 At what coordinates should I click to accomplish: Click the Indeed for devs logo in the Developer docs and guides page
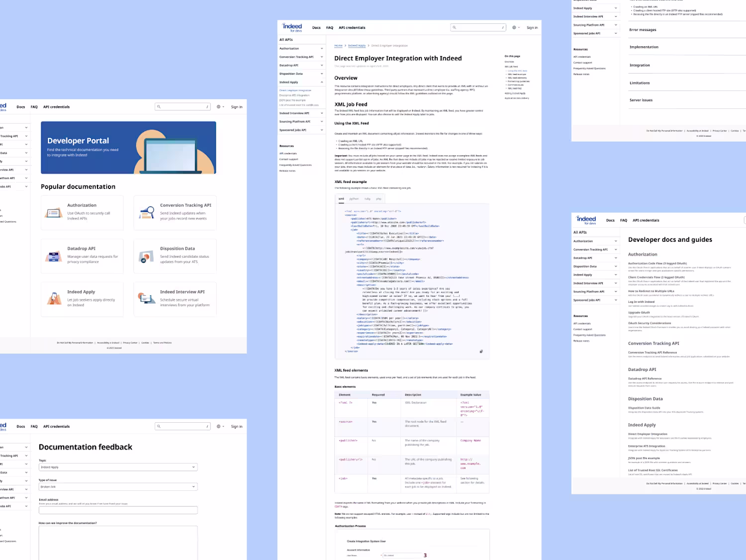(586, 220)
